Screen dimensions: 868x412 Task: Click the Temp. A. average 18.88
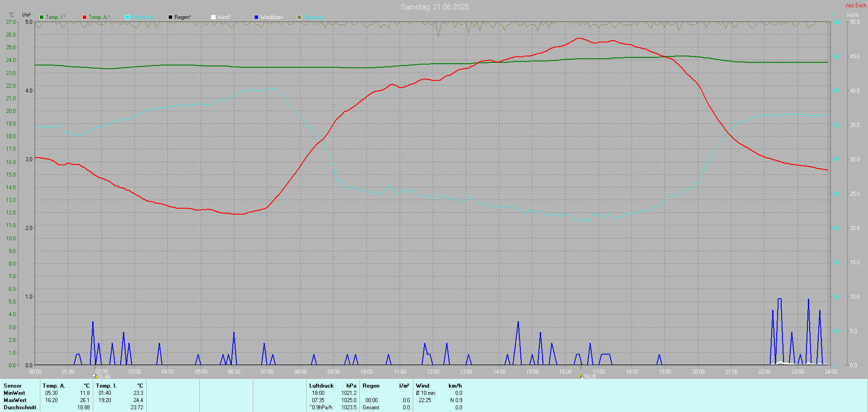pos(84,407)
